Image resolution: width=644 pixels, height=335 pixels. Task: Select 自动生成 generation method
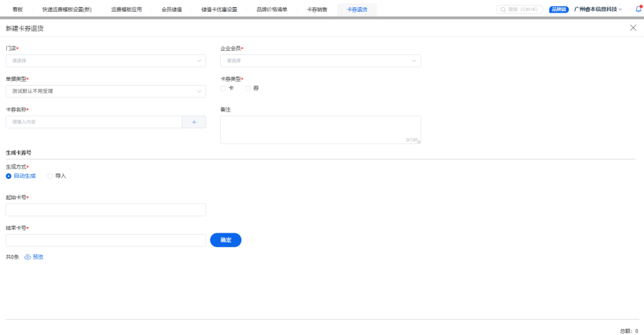(9, 176)
